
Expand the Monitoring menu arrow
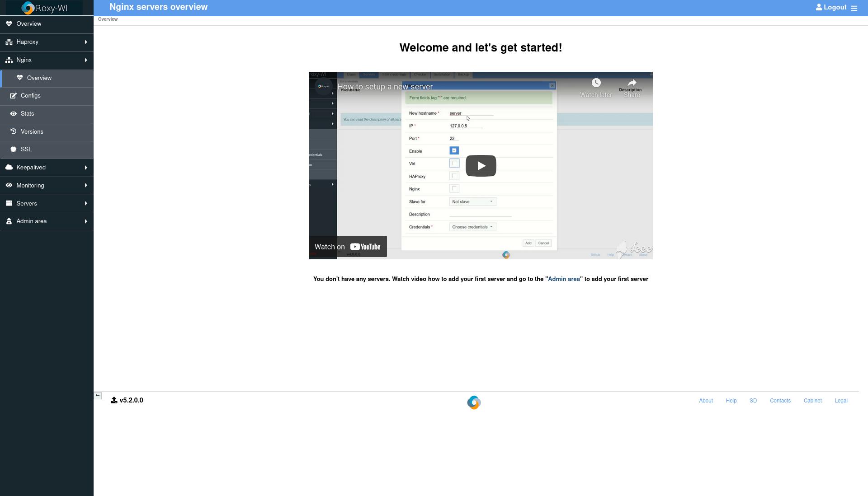click(86, 186)
